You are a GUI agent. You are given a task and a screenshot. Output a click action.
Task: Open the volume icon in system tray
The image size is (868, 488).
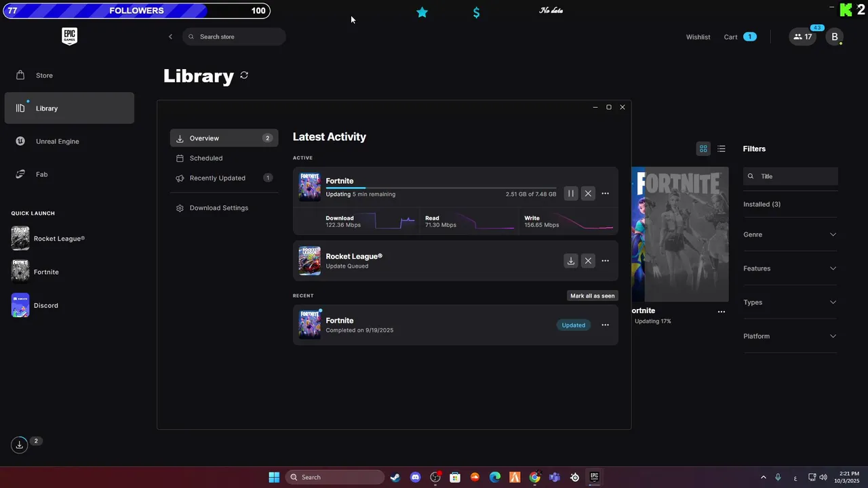tap(823, 477)
